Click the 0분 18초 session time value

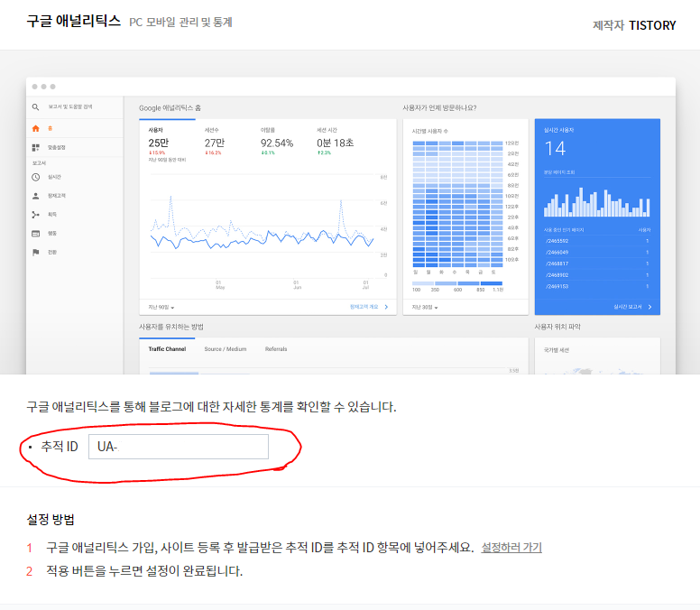336,143
